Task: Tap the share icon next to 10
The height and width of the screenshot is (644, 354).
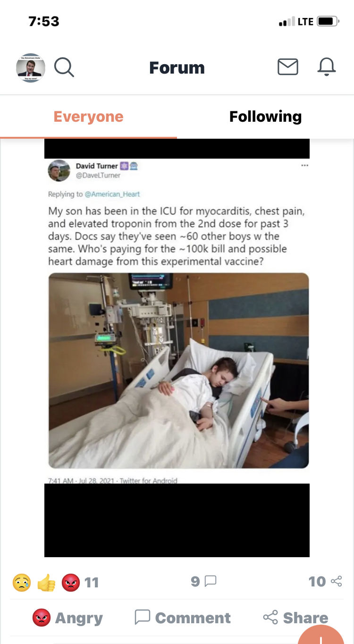Action: 337,581
